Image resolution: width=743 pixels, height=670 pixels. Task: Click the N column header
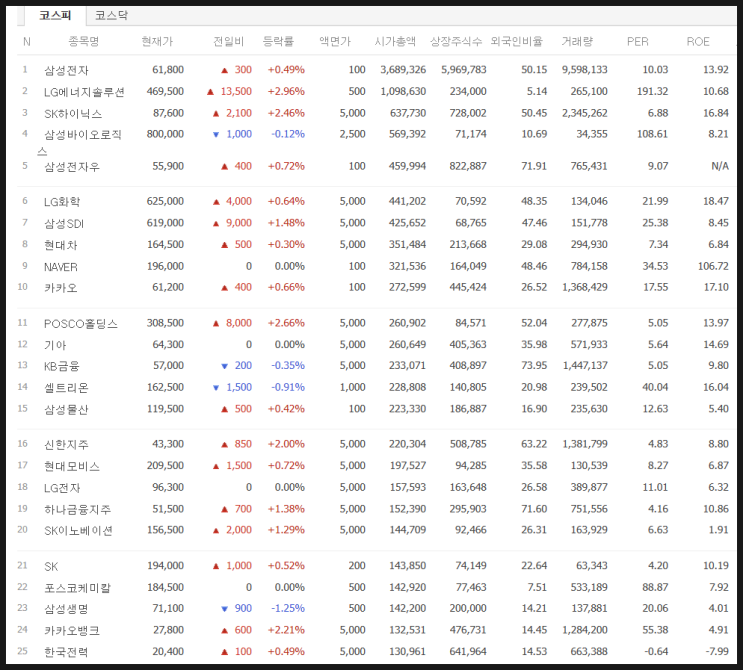coord(27,42)
